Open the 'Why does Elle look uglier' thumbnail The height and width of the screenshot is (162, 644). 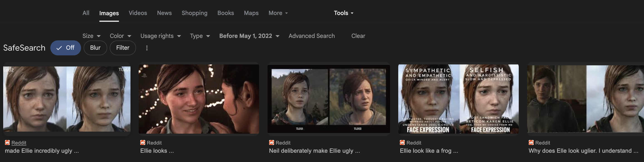pos(585,99)
